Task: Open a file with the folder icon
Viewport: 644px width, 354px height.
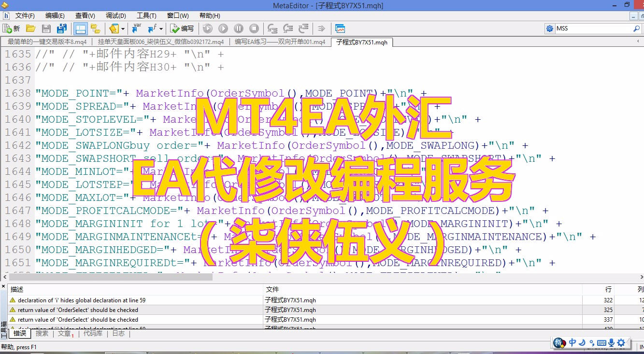Action: coord(30,28)
